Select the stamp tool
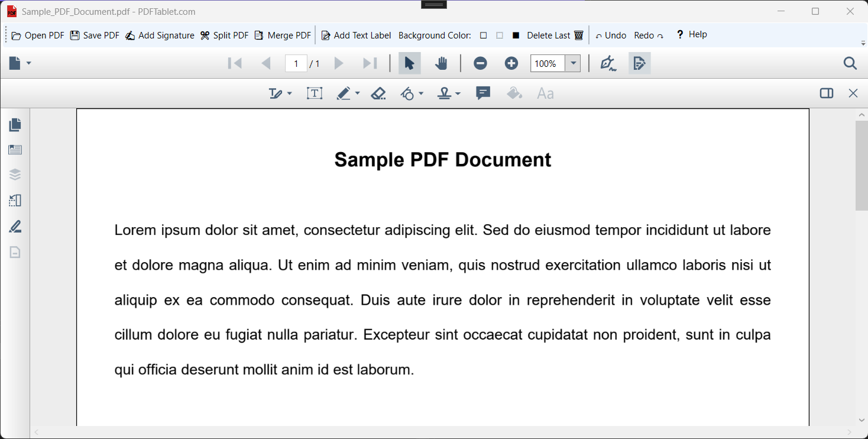Image resolution: width=868 pixels, height=439 pixels. coord(445,93)
